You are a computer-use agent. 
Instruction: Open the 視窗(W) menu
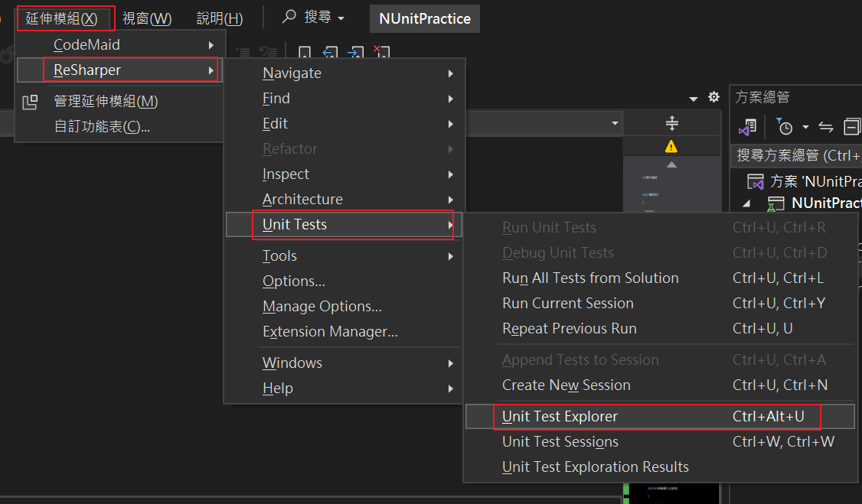(x=147, y=18)
